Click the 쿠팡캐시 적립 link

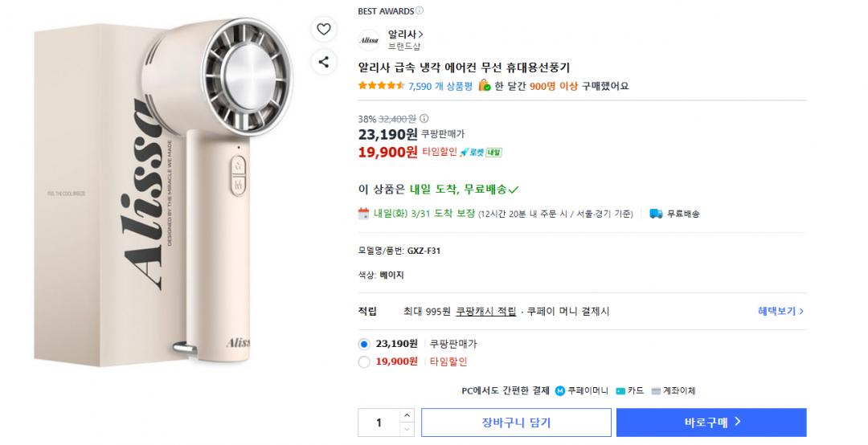coord(485,311)
